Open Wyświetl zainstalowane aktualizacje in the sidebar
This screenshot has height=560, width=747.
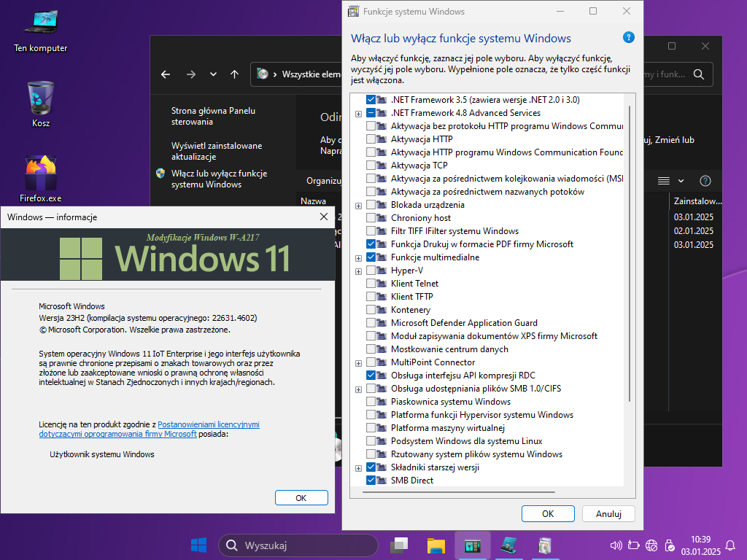[x=217, y=151]
